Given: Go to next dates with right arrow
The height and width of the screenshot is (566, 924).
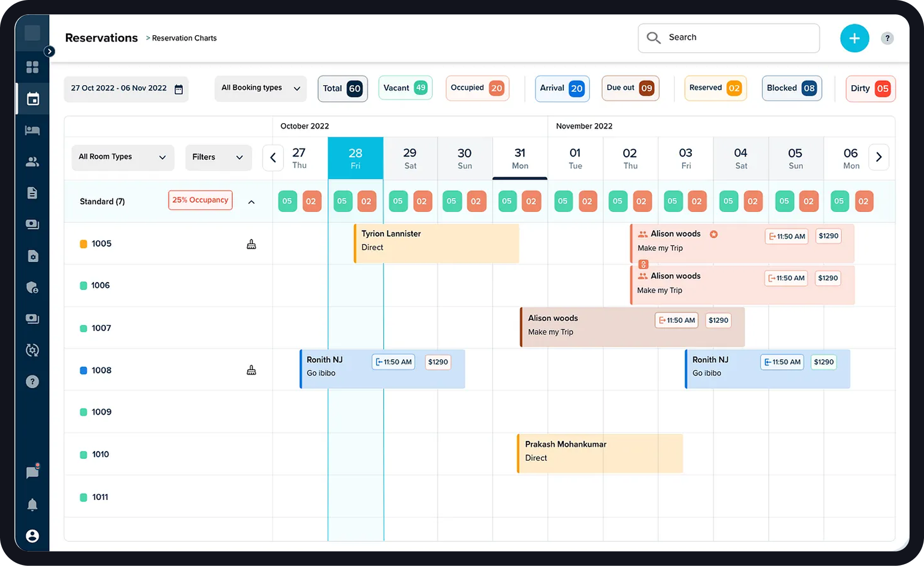Looking at the screenshot, I should (x=879, y=157).
